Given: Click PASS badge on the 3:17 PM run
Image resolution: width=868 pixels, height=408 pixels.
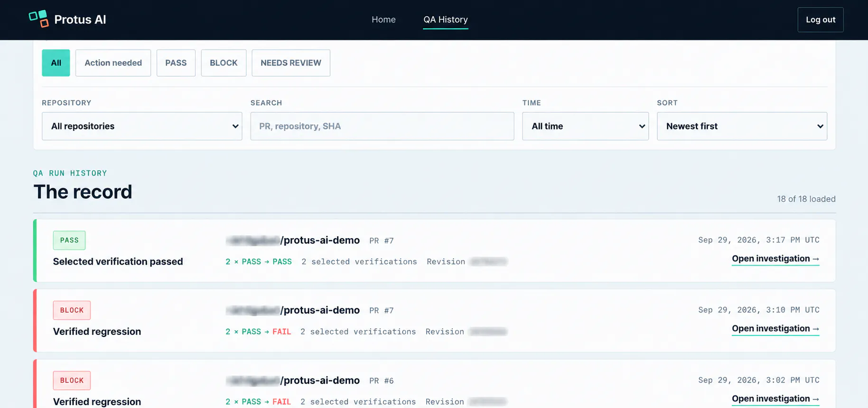Looking at the screenshot, I should coord(69,240).
